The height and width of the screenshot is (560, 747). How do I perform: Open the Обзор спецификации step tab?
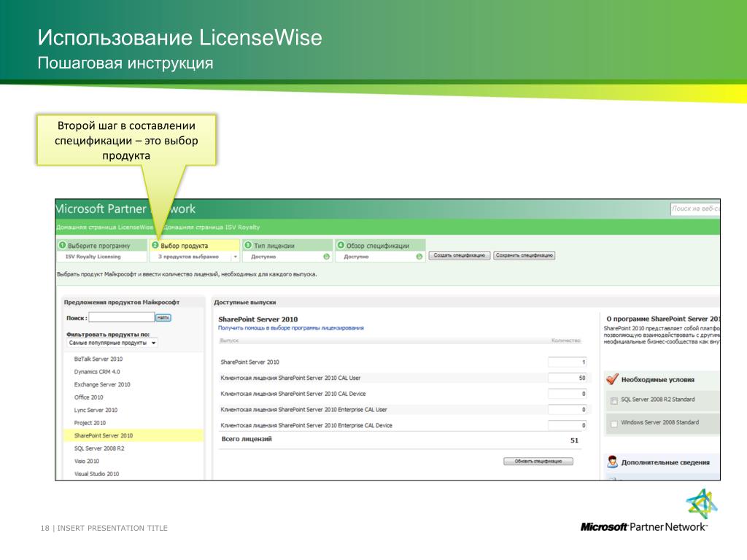point(379,246)
